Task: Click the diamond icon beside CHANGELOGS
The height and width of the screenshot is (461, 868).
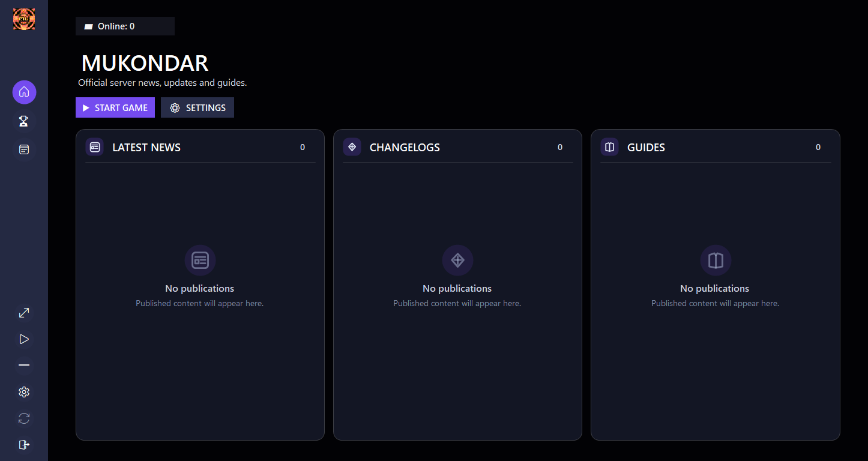Action: pyautogui.click(x=352, y=147)
